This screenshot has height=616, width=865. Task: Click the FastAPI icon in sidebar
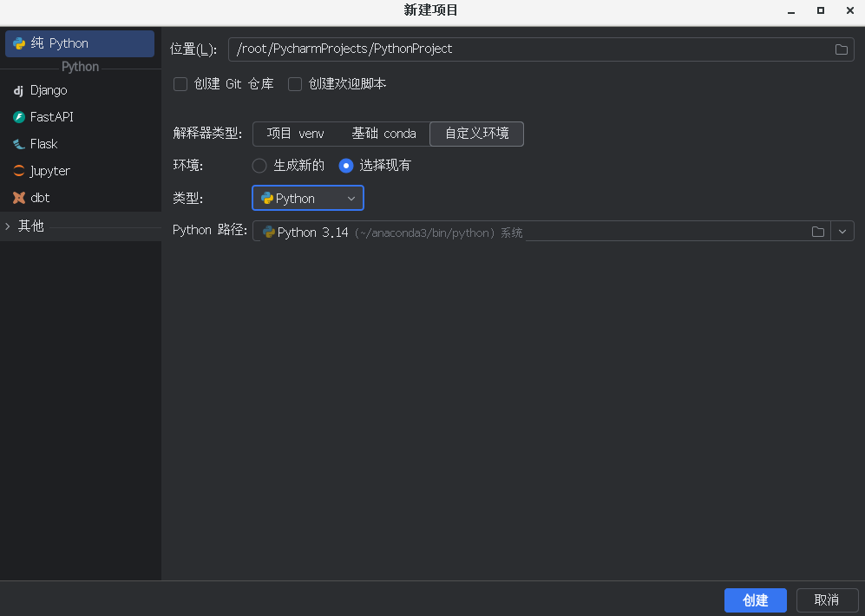(x=19, y=117)
